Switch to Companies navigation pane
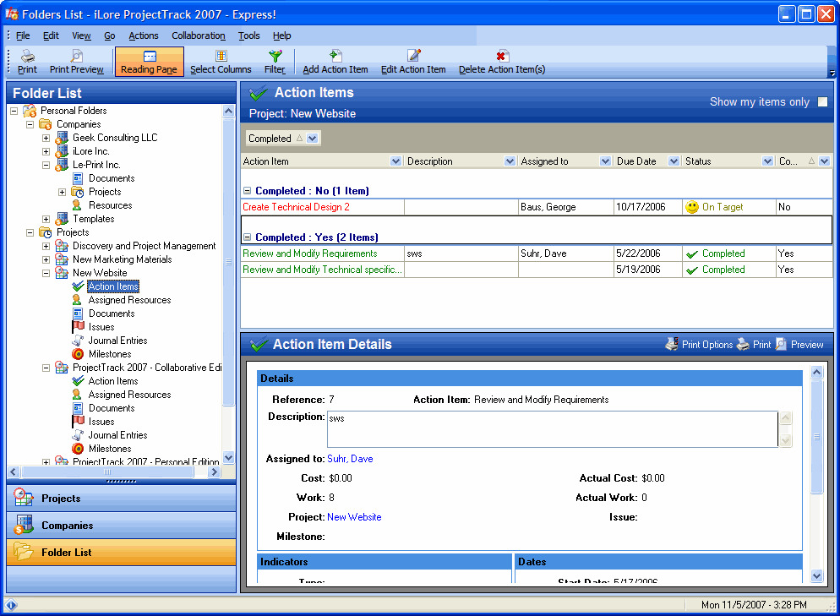This screenshot has width=840, height=616. tap(122, 526)
